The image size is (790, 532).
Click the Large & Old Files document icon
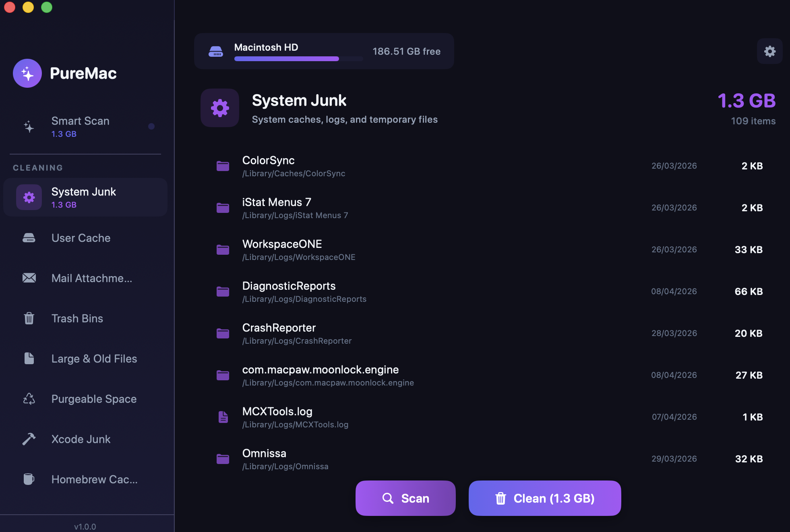click(29, 359)
